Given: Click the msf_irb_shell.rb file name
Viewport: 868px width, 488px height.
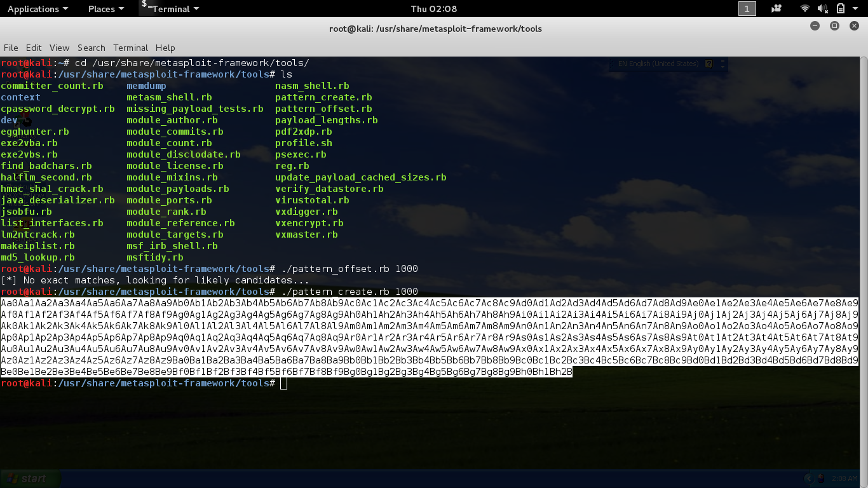Looking at the screenshot, I should pos(172,246).
